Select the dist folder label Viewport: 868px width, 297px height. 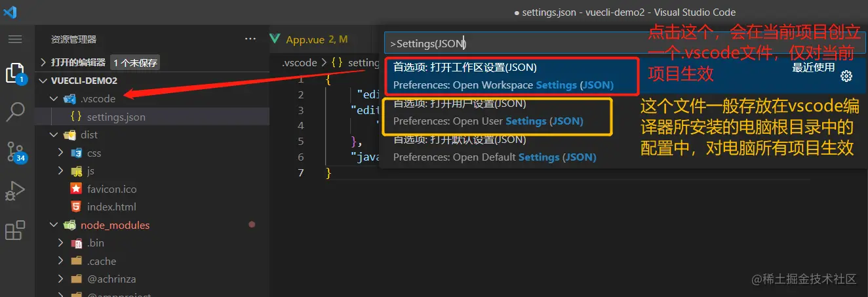pyautogui.click(x=89, y=135)
